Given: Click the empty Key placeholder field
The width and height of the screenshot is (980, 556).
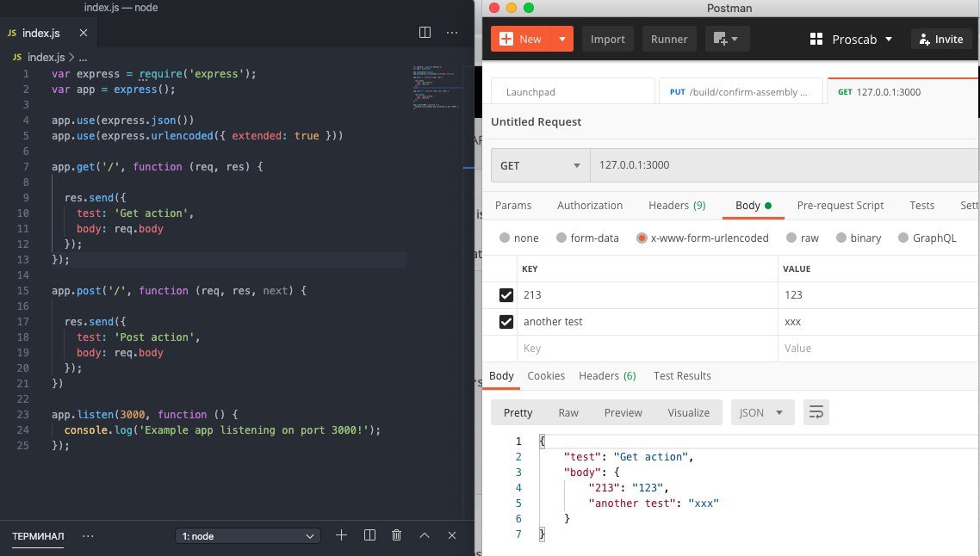Looking at the screenshot, I should (647, 349).
